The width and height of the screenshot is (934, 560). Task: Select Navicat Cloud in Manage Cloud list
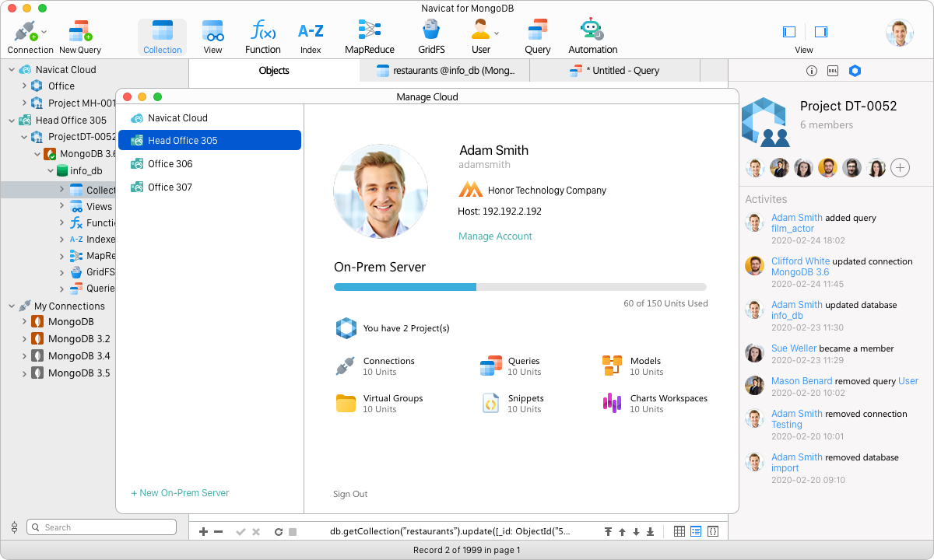point(209,117)
